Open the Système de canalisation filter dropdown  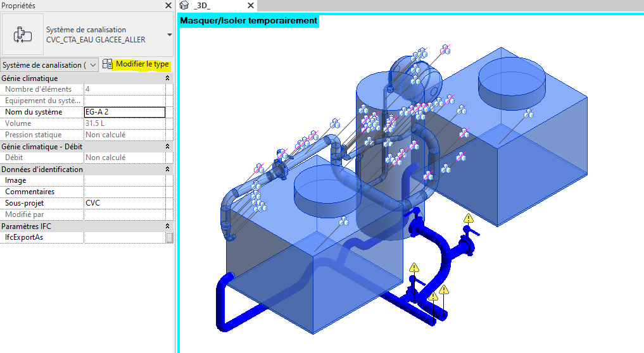tap(93, 65)
